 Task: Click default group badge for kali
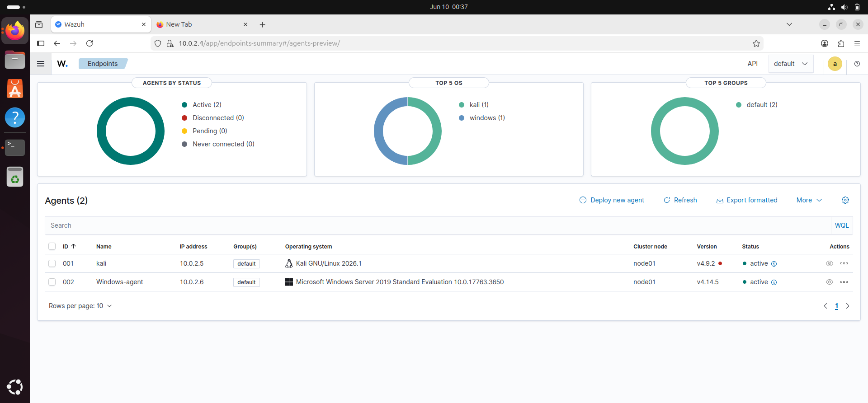pyautogui.click(x=246, y=264)
